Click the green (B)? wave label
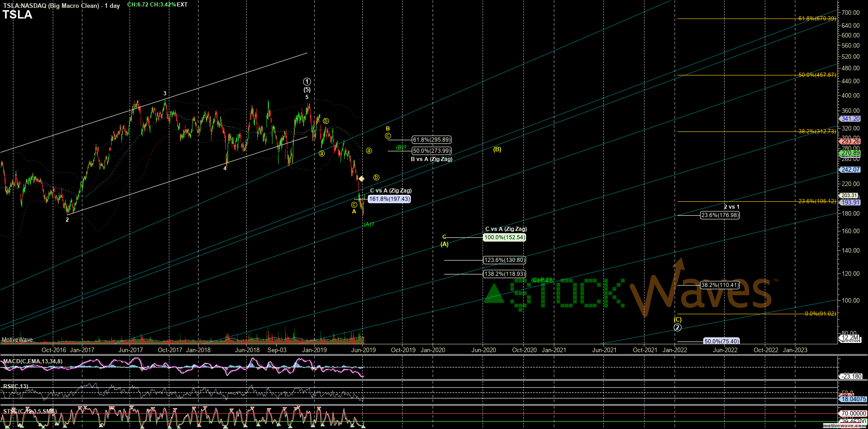Image resolution: width=868 pixels, height=429 pixels. point(401,148)
